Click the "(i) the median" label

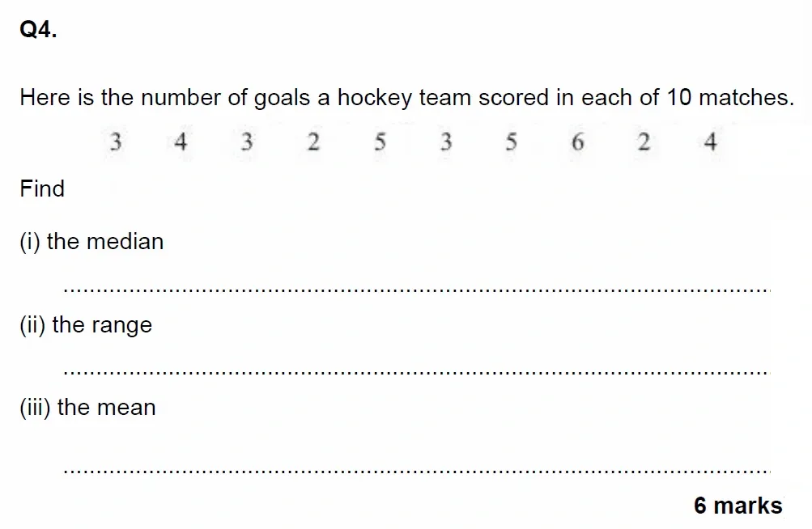point(91,242)
